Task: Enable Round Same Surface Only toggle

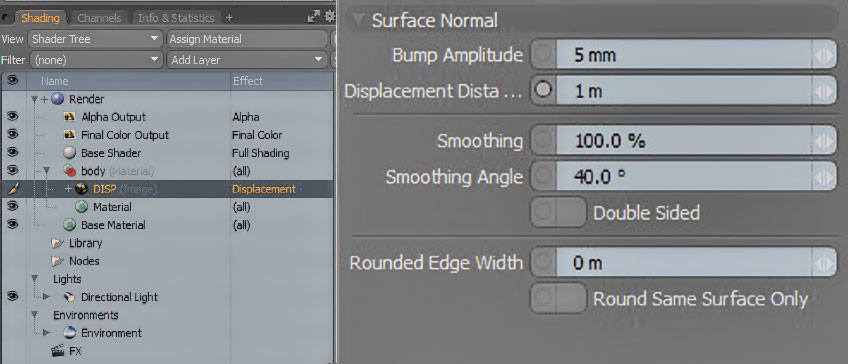Action: (x=559, y=298)
